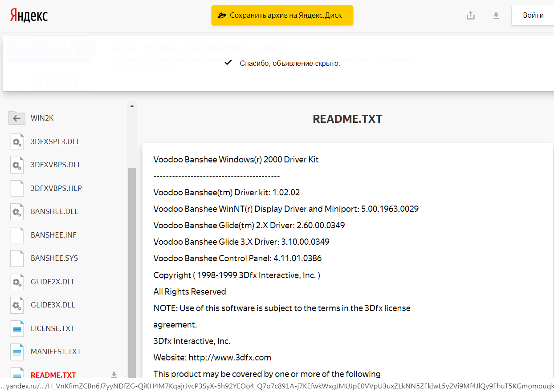The width and height of the screenshot is (554, 392).
Task: Click the BANSHEE.SYS file icon
Action: click(17, 258)
